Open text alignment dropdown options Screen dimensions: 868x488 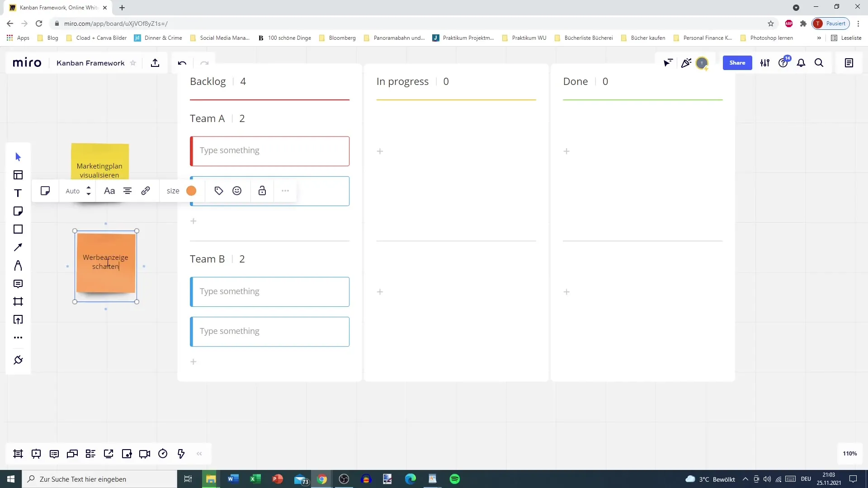pyautogui.click(x=127, y=190)
